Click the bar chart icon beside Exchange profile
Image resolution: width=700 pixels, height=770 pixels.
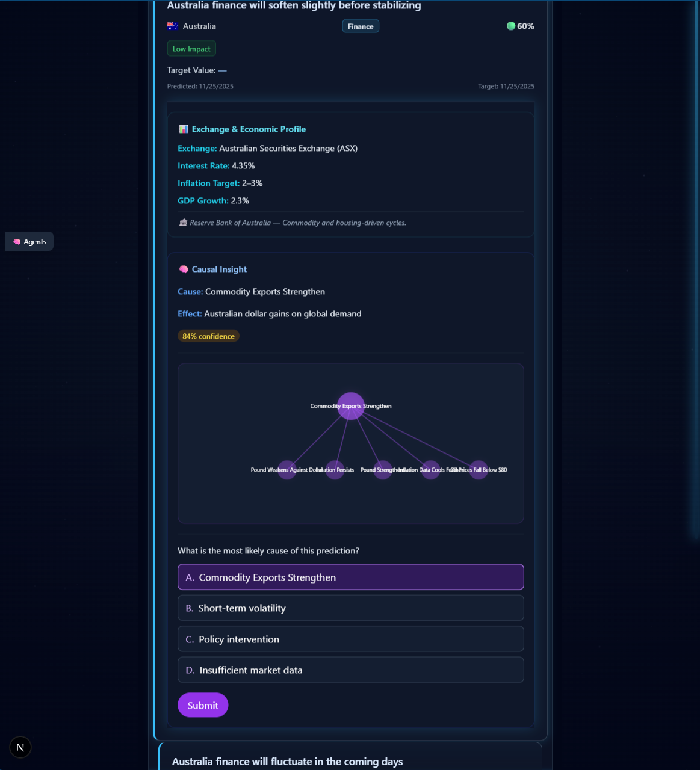184,129
